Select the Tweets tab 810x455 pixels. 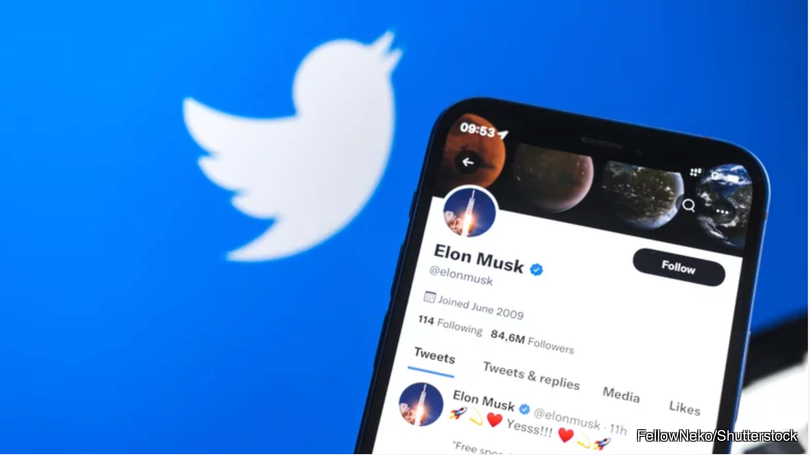pos(434,357)
